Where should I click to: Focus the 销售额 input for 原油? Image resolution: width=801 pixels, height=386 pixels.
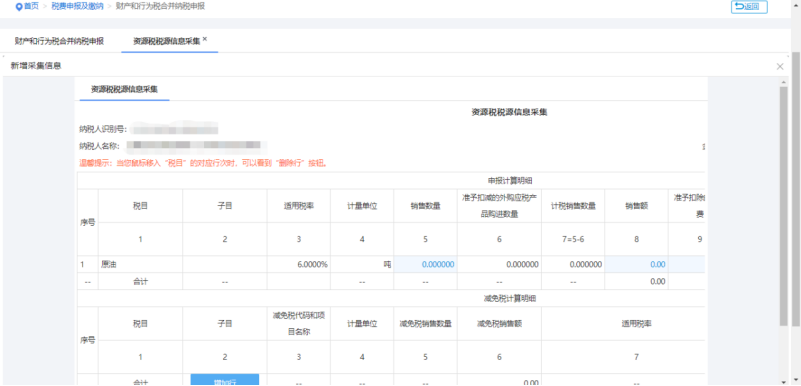[637, 264]
